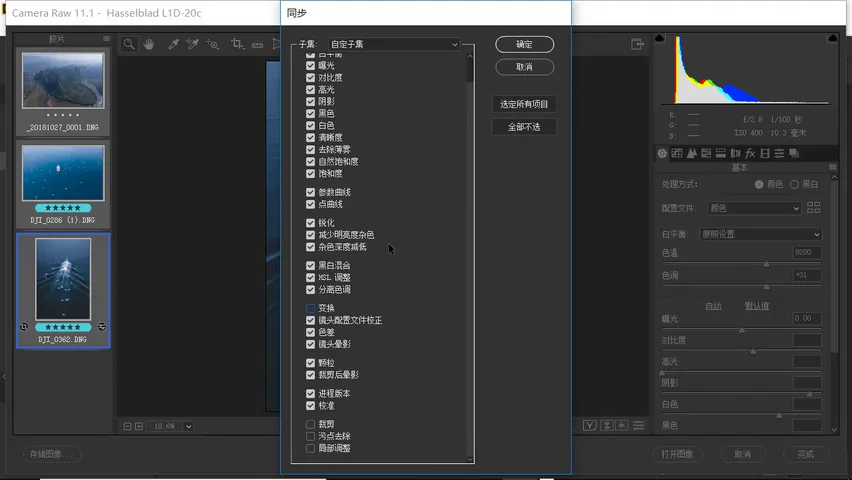This screenshot has width=852, height=480.
Task: Click the preview settings sliders icon at bottom
Action: point(638,426)
